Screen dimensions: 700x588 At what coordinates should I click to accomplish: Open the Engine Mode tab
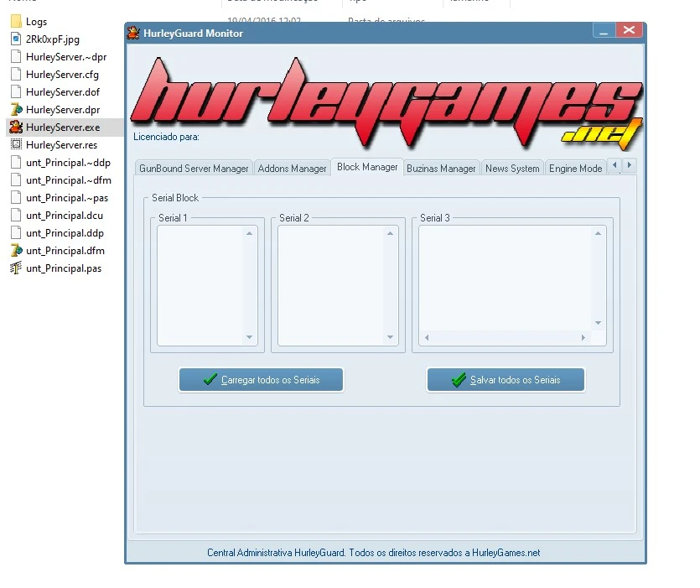575,169
